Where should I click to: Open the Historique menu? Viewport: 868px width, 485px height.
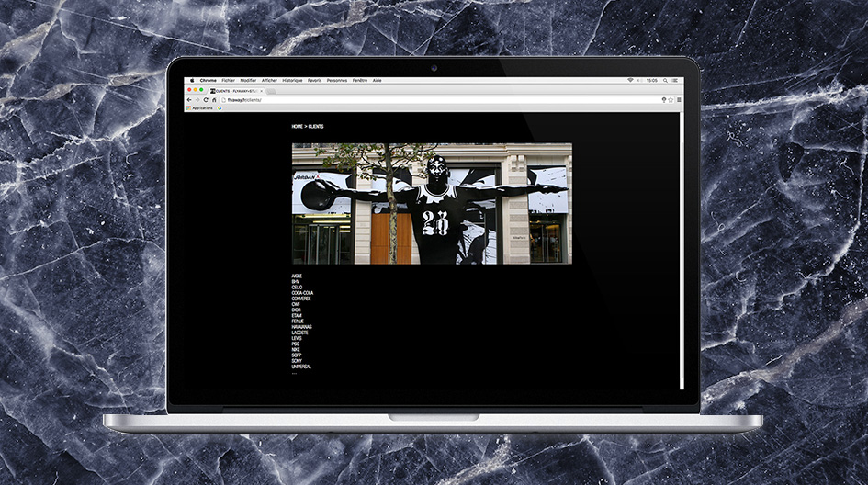(x=292, y=80)
